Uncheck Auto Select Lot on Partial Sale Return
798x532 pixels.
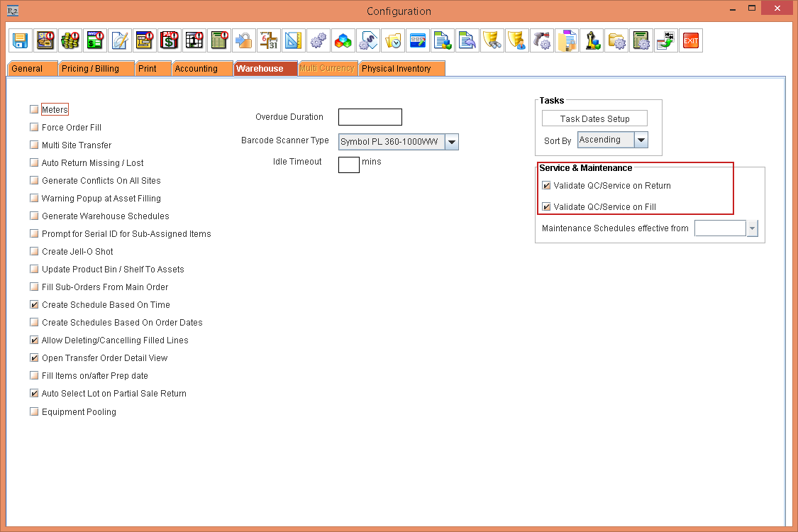34,394
